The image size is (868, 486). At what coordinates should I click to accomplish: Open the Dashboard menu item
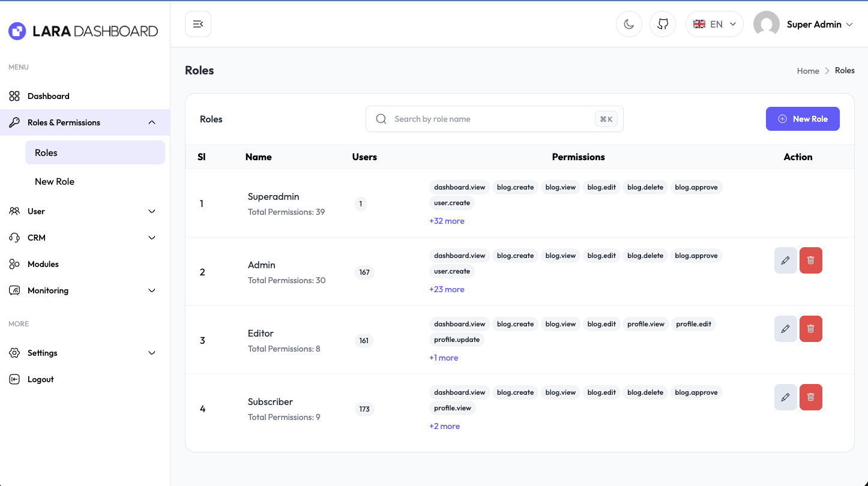[48, 96]
